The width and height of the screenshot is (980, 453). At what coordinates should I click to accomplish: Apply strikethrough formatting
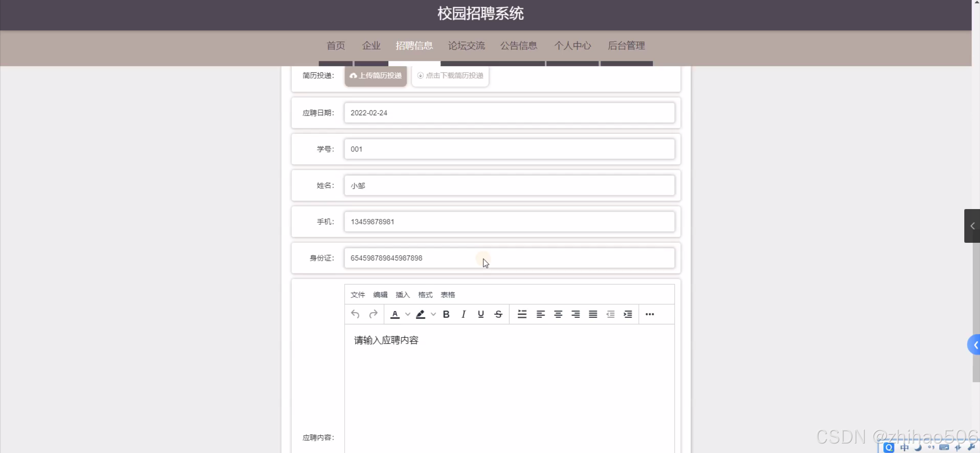498,314
